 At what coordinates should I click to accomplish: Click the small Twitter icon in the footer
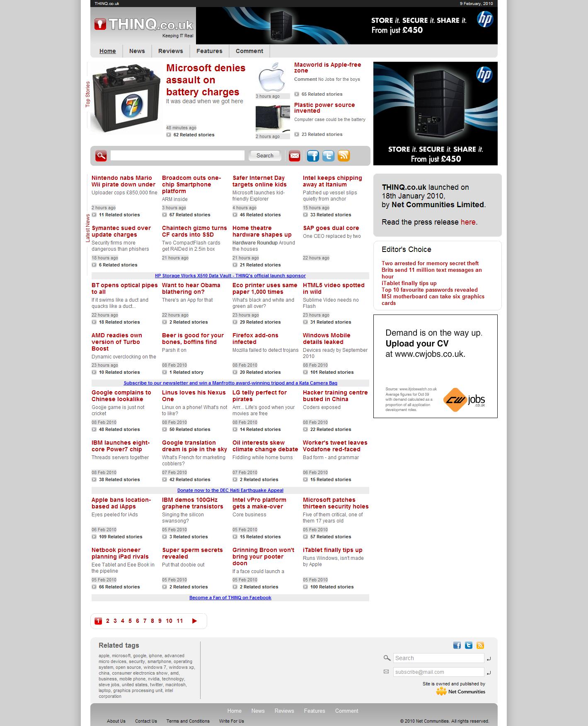[469, 645]
